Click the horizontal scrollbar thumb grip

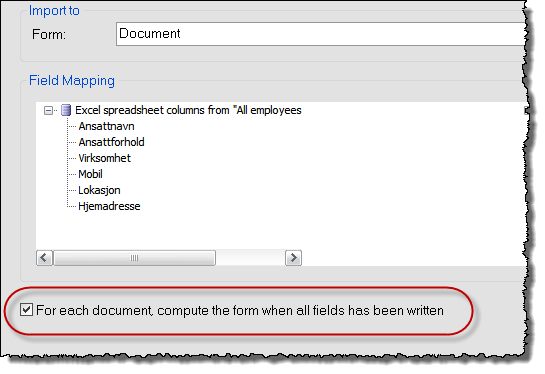pyautogui.click(x=135, y=258)
